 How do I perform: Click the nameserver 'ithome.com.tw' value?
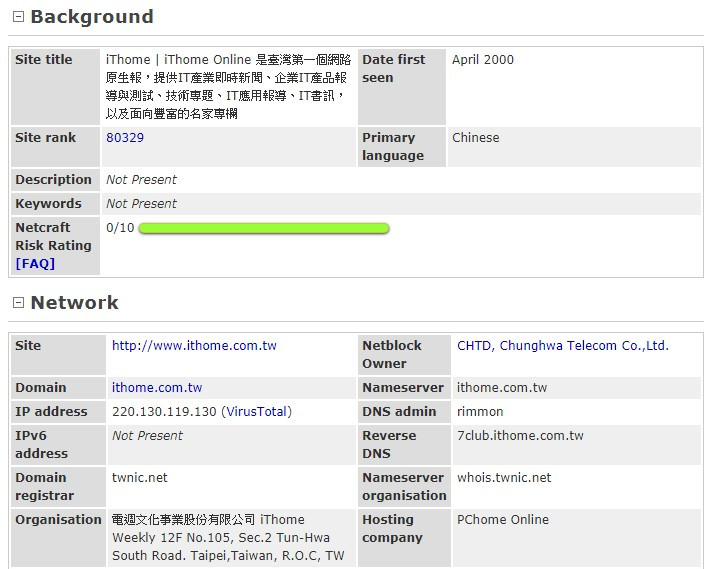502,388
